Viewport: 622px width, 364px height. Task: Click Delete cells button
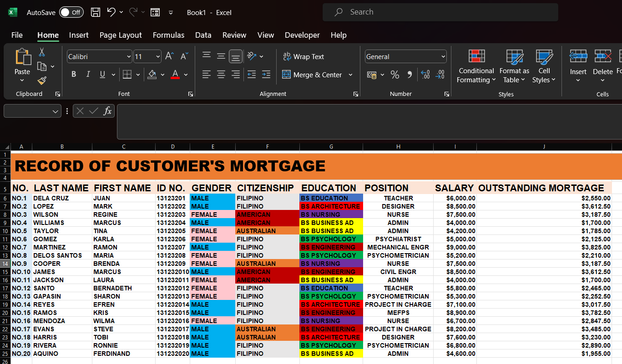pos(602,66)
